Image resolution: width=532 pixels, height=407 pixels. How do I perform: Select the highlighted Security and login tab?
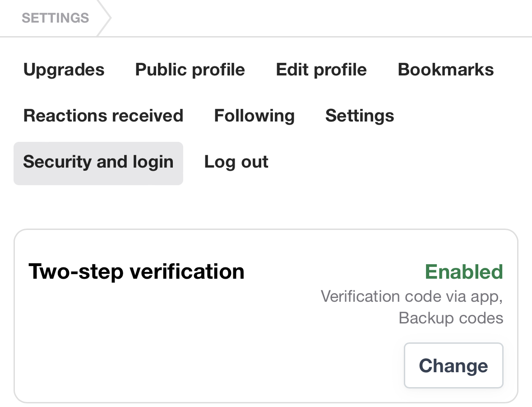coord(98,162)
